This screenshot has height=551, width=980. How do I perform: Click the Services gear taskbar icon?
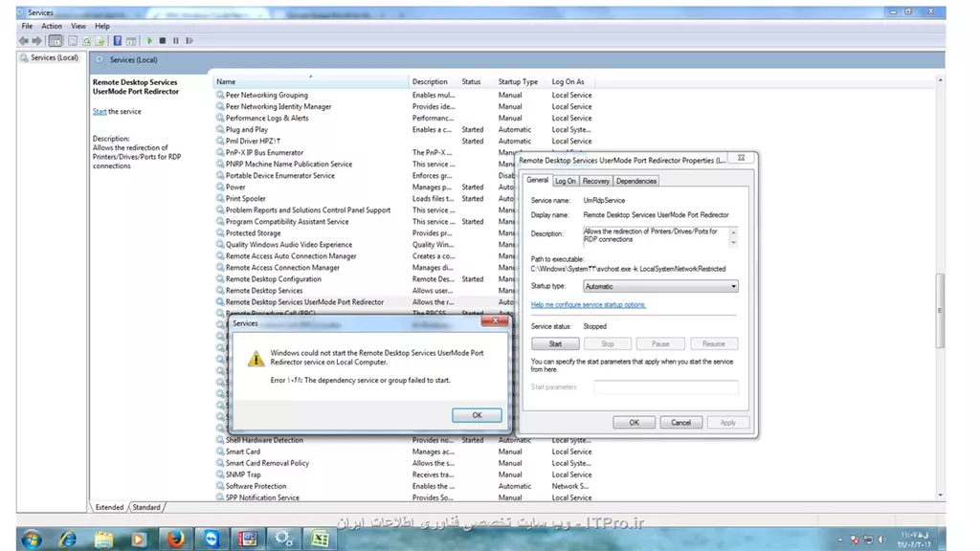coord(283,539)
